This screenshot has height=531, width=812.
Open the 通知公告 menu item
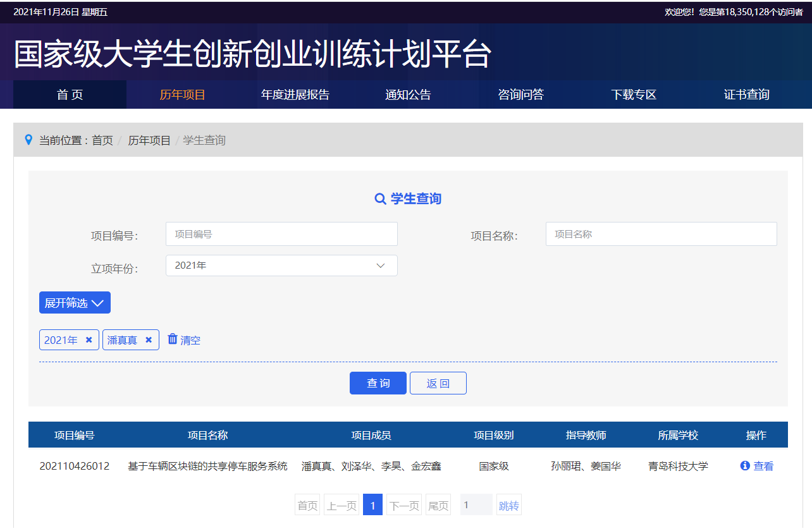coord(408,95)
